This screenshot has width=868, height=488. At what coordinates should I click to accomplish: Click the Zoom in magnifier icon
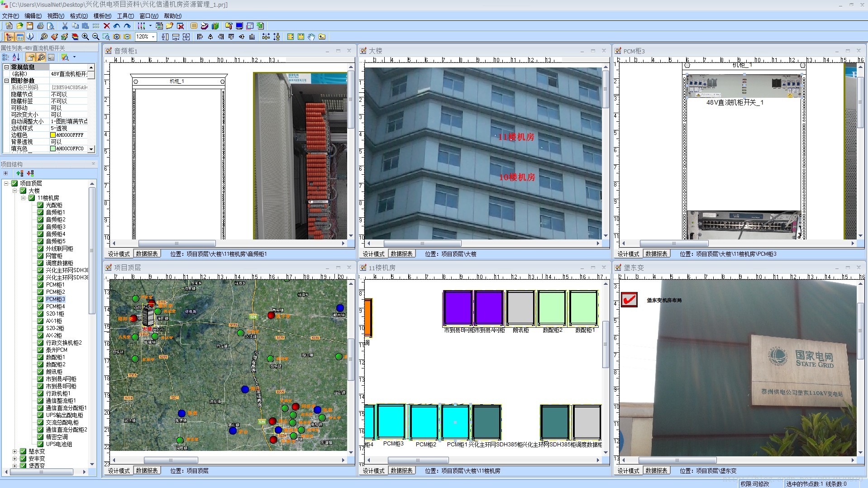(x=86, y=37)
